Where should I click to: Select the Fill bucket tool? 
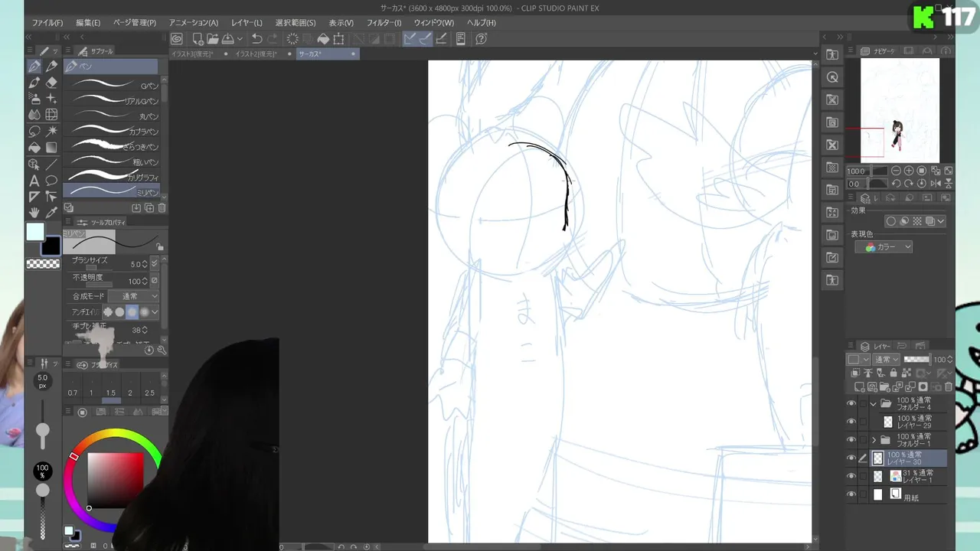click(34, 147)
